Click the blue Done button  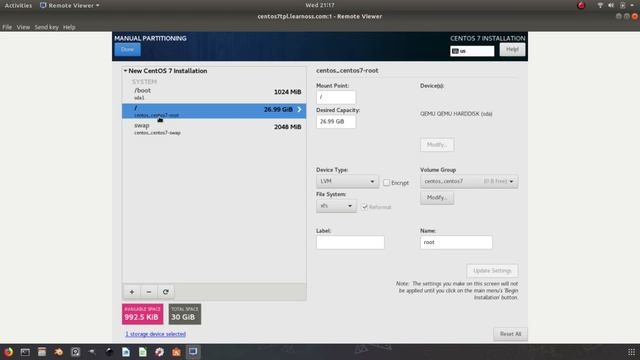(x=127, y=49)
